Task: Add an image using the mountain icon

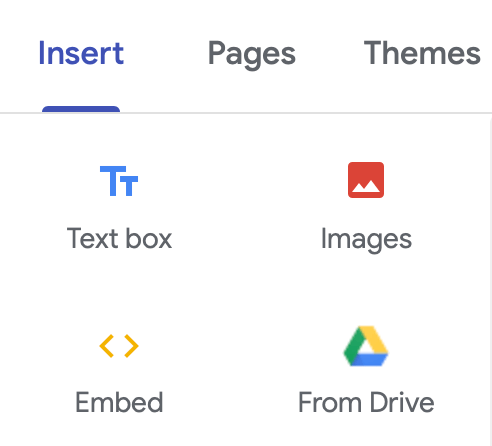Action: click(366, 180)
